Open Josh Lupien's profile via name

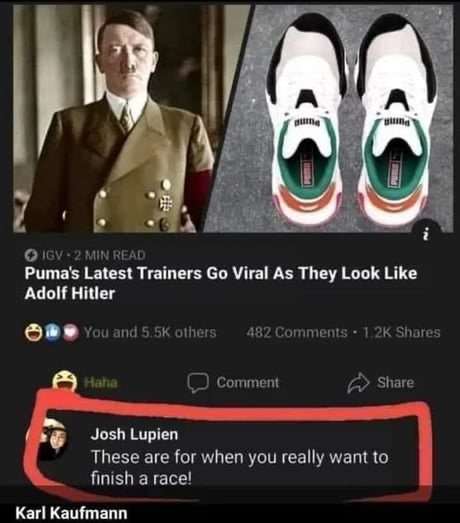pos(134,434)
